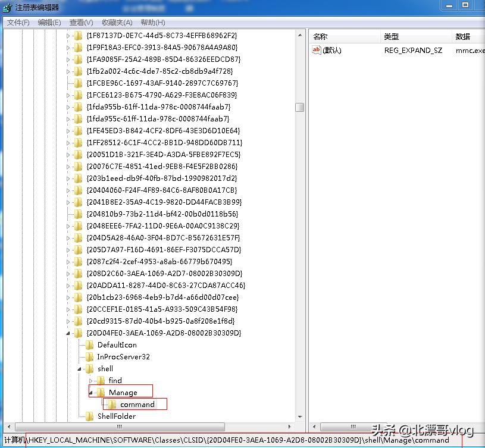Open the 查看(V) menu
The image size is (485, 448).
pos(81,23)
